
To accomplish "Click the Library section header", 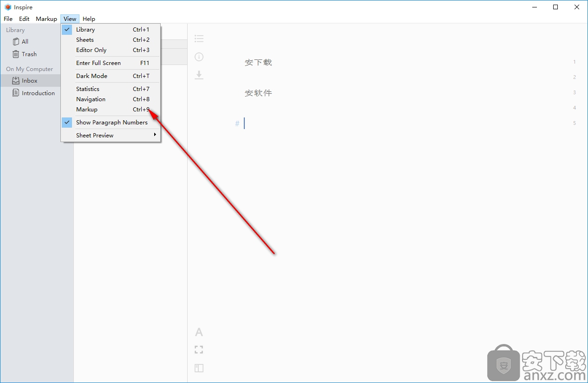I will (15, 30).
